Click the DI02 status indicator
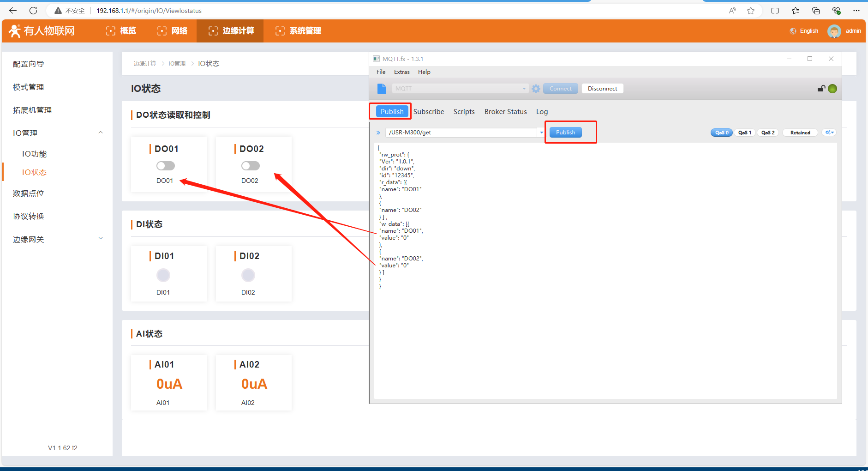This screenshot has width=868, height=471. (248, 275)
